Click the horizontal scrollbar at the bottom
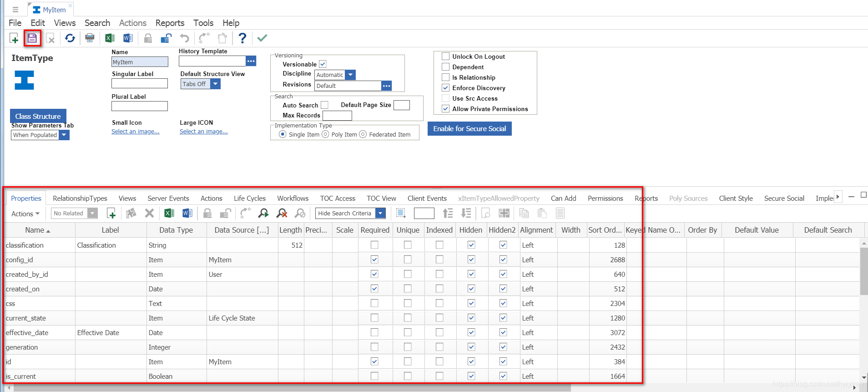 coord(292,388)
